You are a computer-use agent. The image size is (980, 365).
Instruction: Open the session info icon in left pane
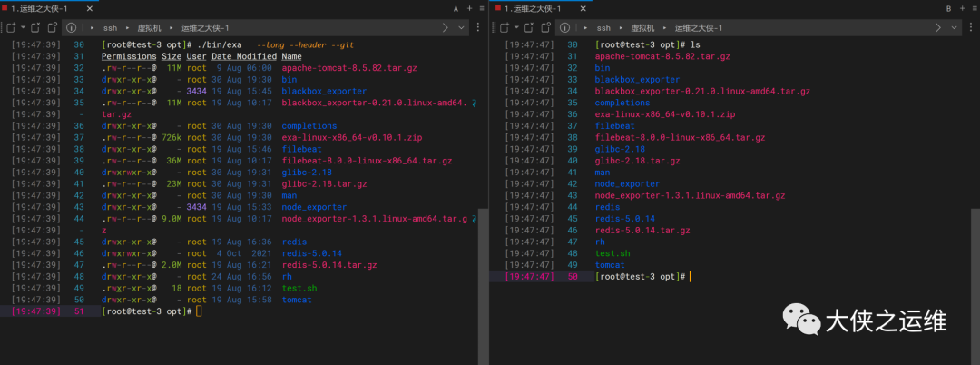click(71, 28)
